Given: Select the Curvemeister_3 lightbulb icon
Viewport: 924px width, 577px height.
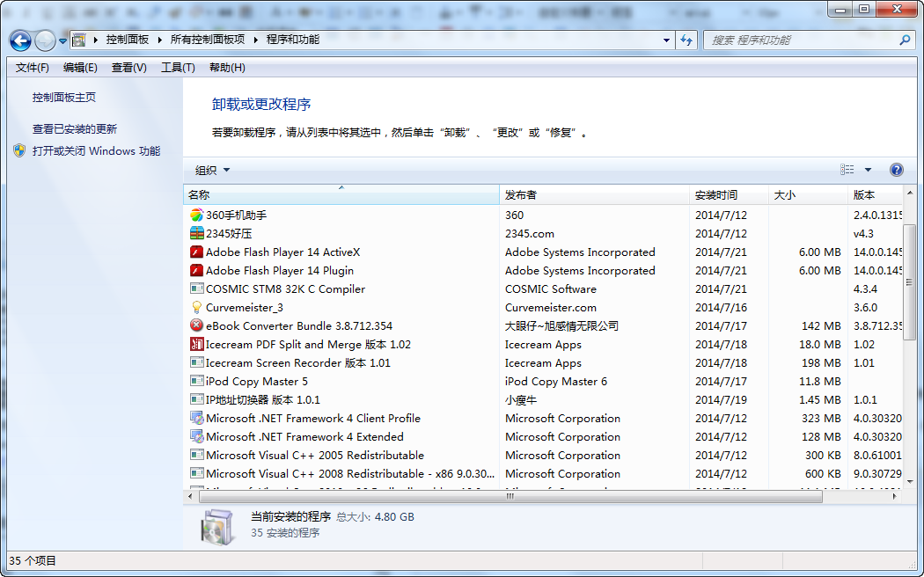Looking at the screenshot, I should [197, 308].
